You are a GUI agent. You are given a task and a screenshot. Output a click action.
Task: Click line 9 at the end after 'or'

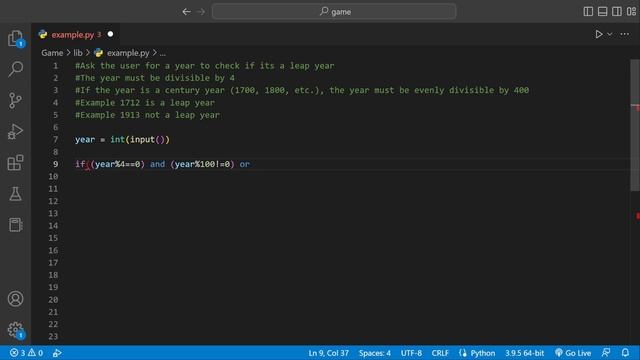250,164
